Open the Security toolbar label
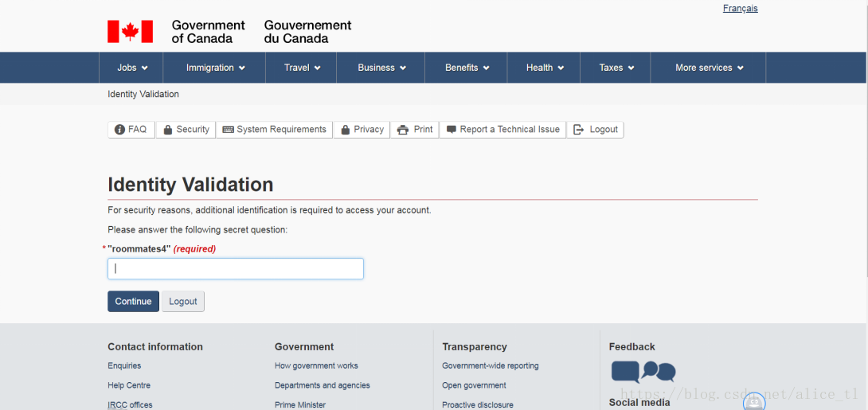Viewport: 868px width, 410px height. coord(193,130)
